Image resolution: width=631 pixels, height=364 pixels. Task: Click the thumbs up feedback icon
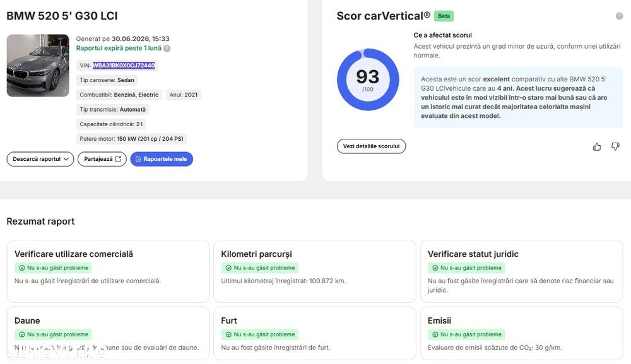pos(597,147)
